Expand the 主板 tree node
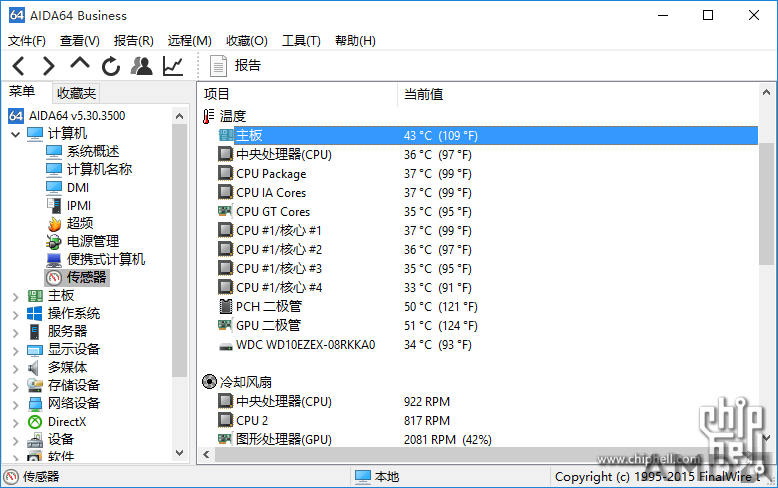The height and width of the screenshot is (488, 778). pos(15,297)
